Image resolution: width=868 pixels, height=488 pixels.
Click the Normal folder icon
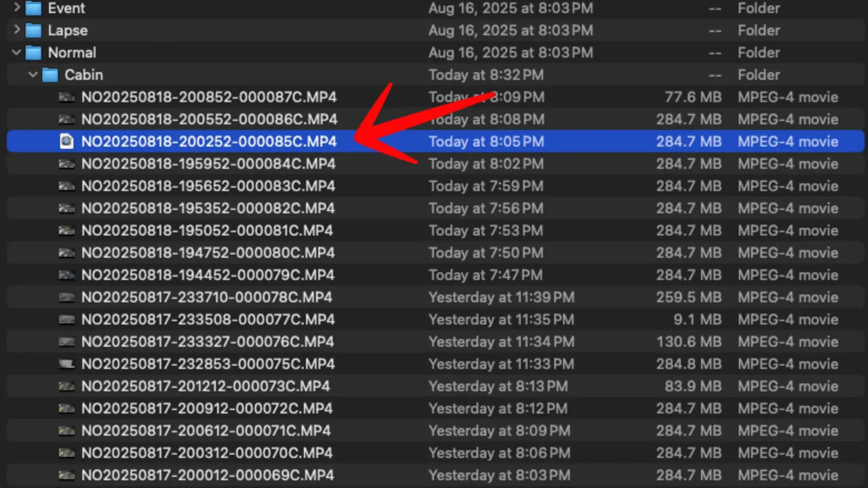(33, 53)
